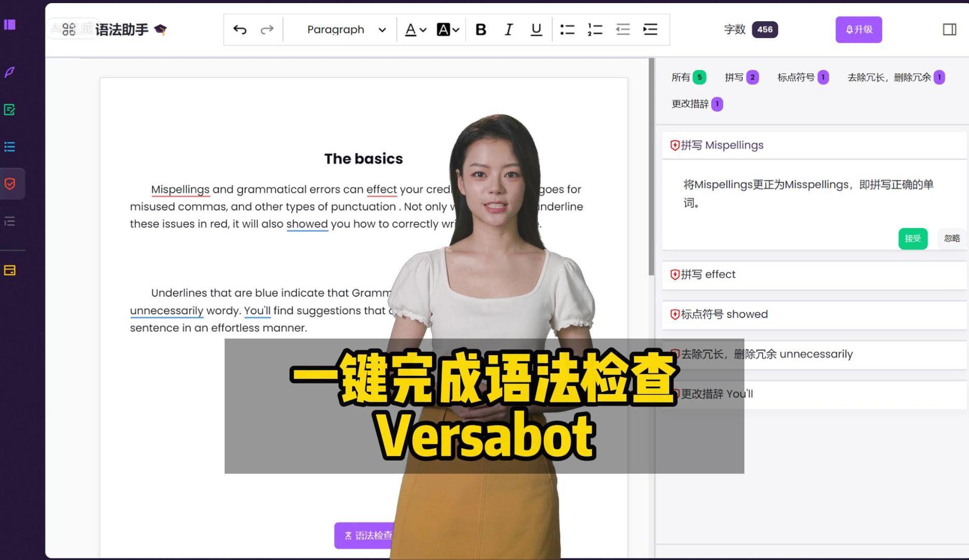Click the 升级 upgrade button
The image size is (969, 560).
(x=859, y=30)
